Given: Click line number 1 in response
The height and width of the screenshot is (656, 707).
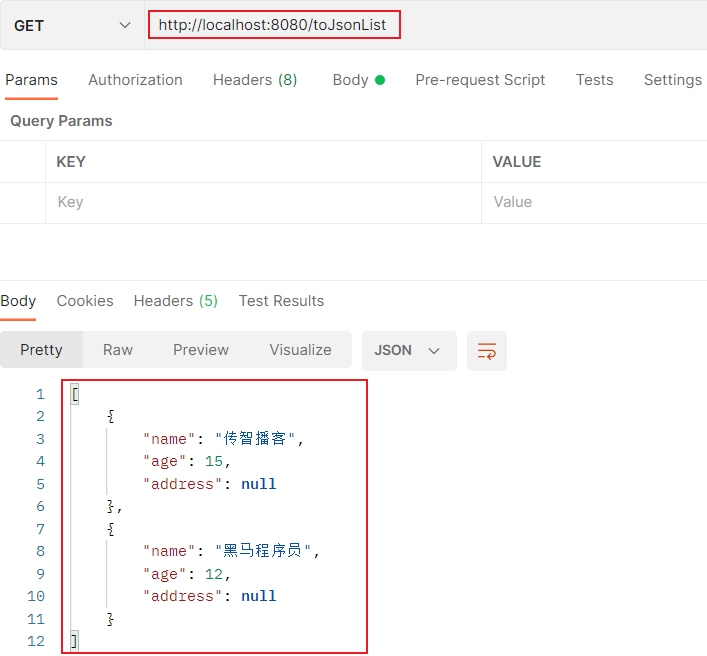Looking at the screenshot, I should [41, 395].
